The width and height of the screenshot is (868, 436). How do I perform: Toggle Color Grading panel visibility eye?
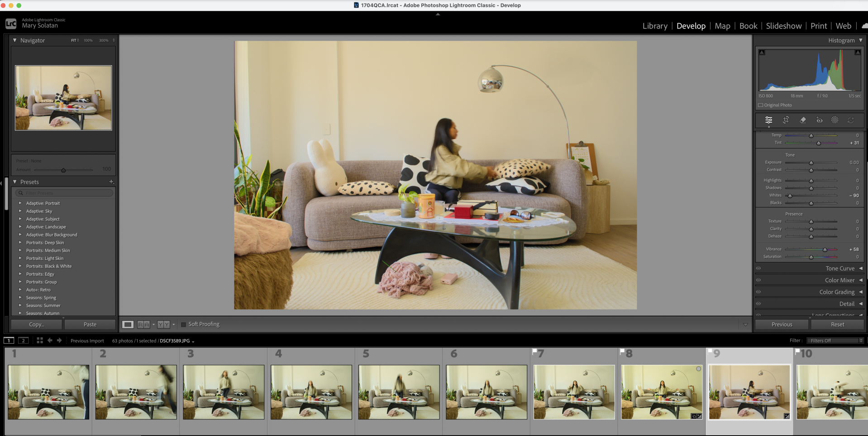pyautogui.click(x=758, y=292)
